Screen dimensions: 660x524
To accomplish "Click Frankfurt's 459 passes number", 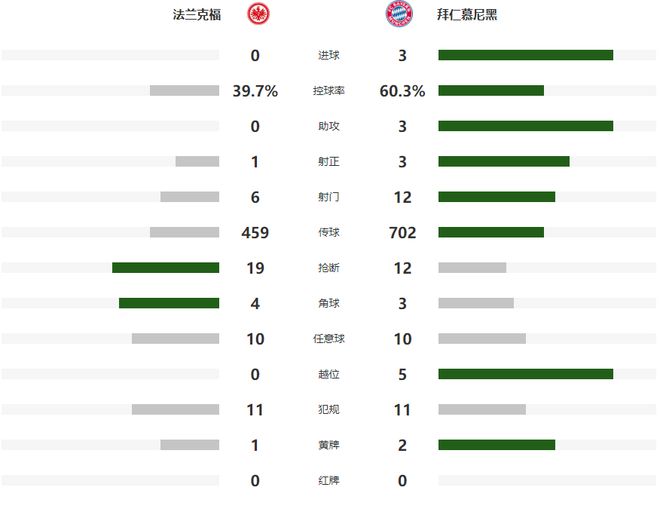I will click(x=255, y=233).
